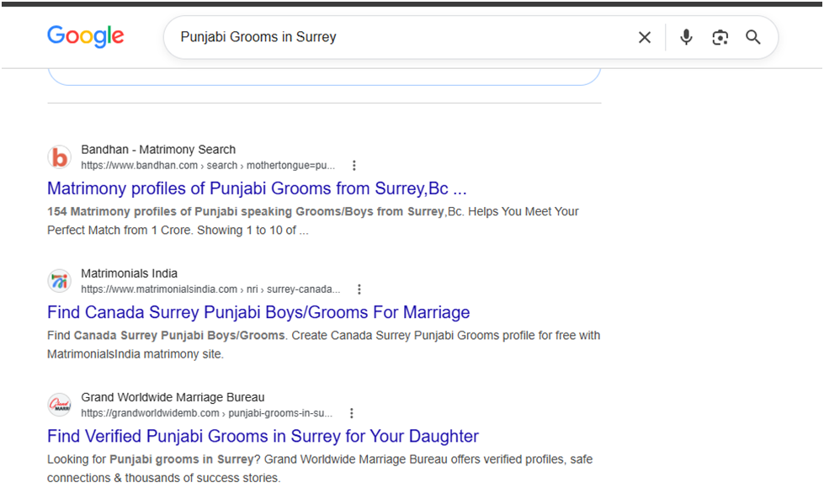This screenshot has width=824, height=504.
Task: Open search by image camera icon
Action: tap(720, 37)
